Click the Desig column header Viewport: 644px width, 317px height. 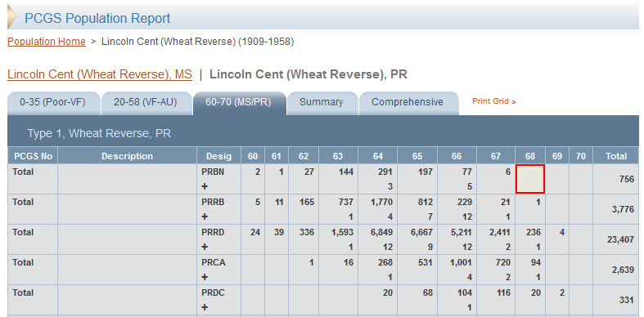(x=219, y=156)
